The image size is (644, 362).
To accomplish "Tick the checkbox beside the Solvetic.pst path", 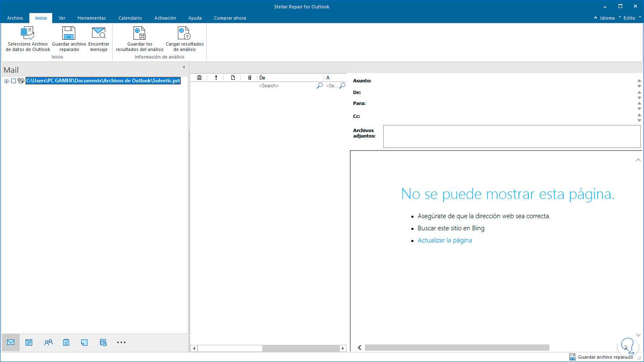I will pyautogui.click(x=13, y=81).
